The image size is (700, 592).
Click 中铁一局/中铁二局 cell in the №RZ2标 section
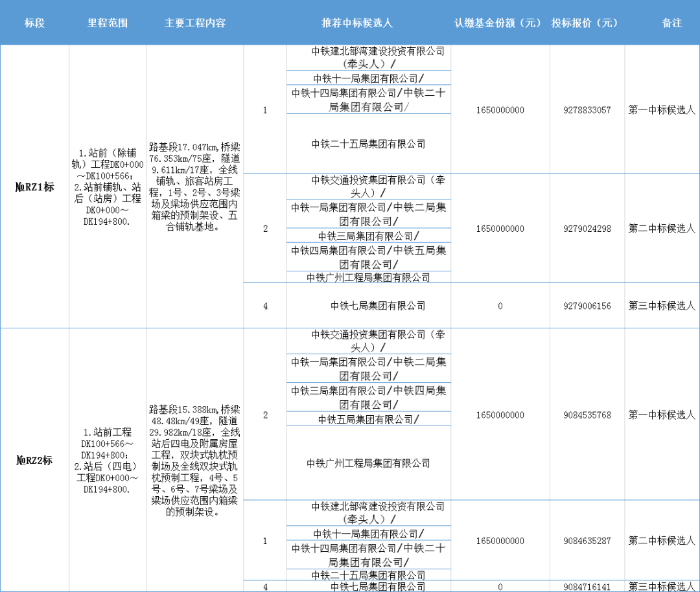click(x=369, y=369)
